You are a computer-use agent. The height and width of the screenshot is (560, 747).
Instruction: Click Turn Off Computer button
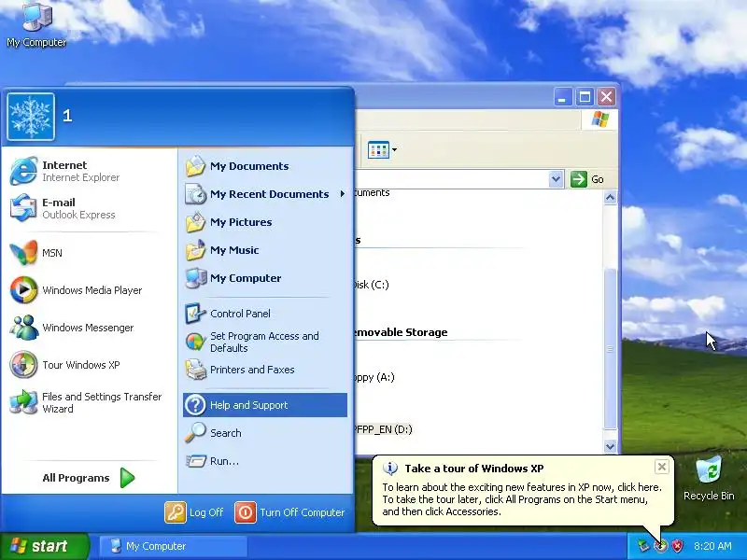point(289,512)
